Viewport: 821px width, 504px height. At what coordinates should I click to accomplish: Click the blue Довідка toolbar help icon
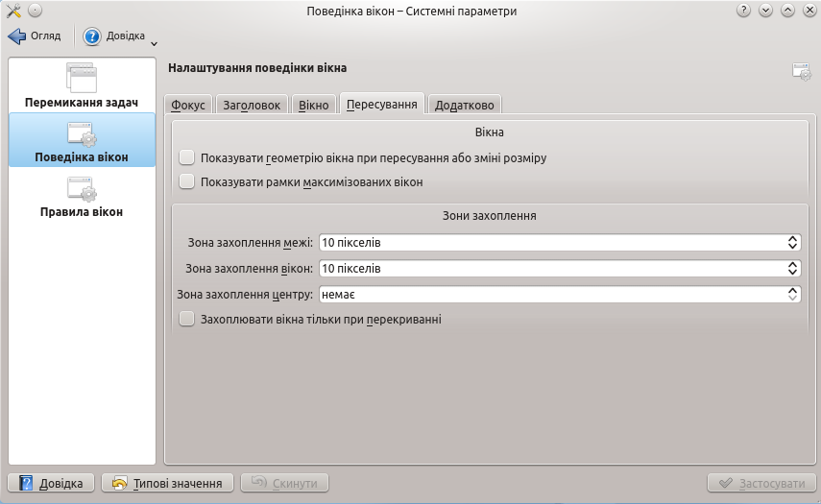click(92, 36)
